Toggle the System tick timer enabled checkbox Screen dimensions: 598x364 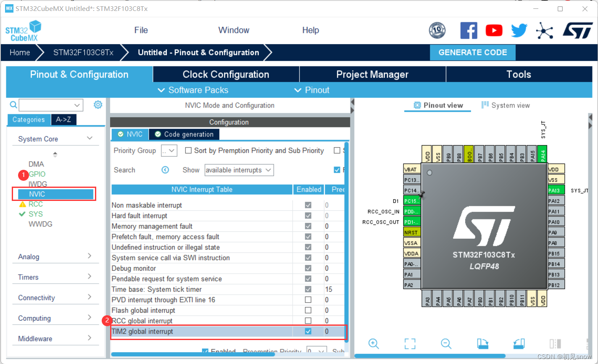(308, 289)
